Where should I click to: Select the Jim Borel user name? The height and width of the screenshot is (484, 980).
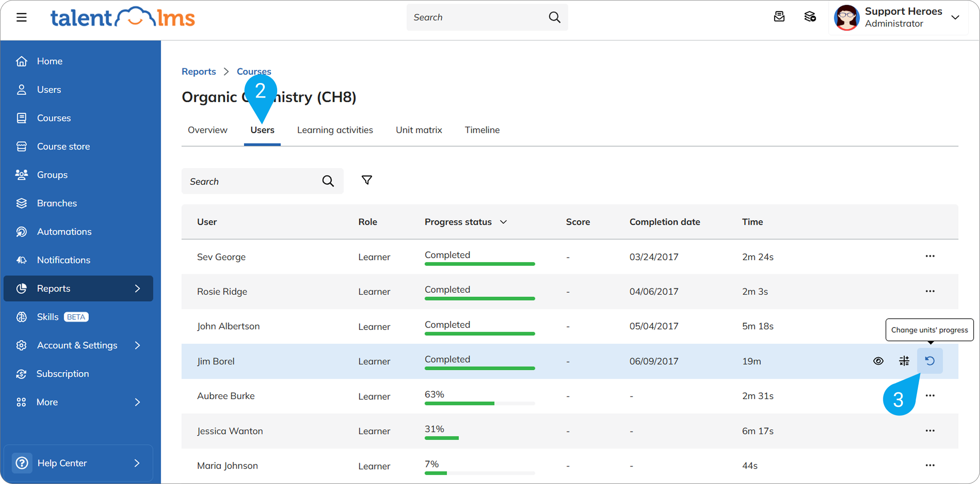coord(216,361)
